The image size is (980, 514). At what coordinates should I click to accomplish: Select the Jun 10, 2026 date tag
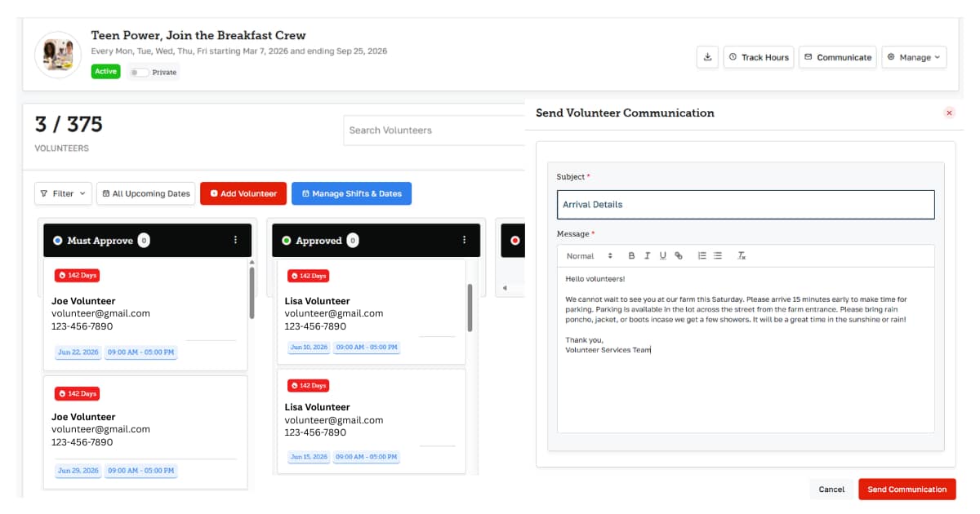[309, 347]
